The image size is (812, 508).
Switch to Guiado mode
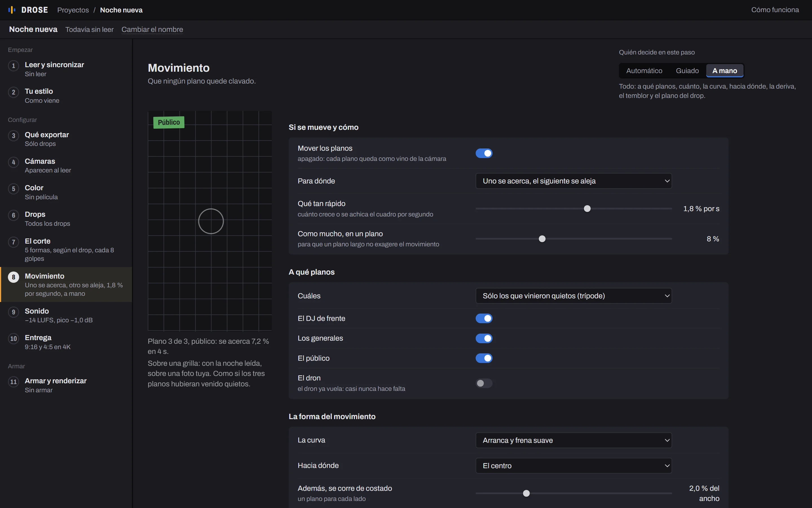687,71
